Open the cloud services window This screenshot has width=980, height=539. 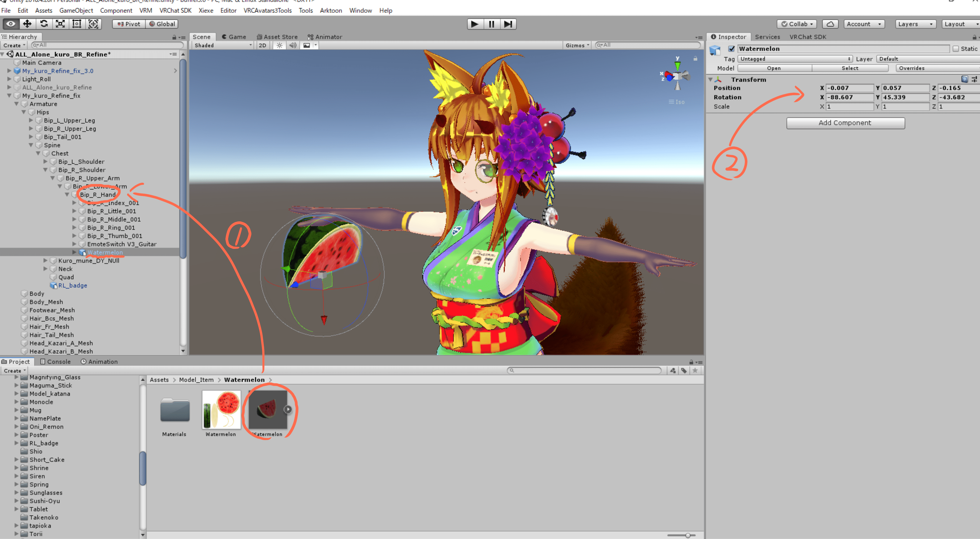(x=831, y=23)
